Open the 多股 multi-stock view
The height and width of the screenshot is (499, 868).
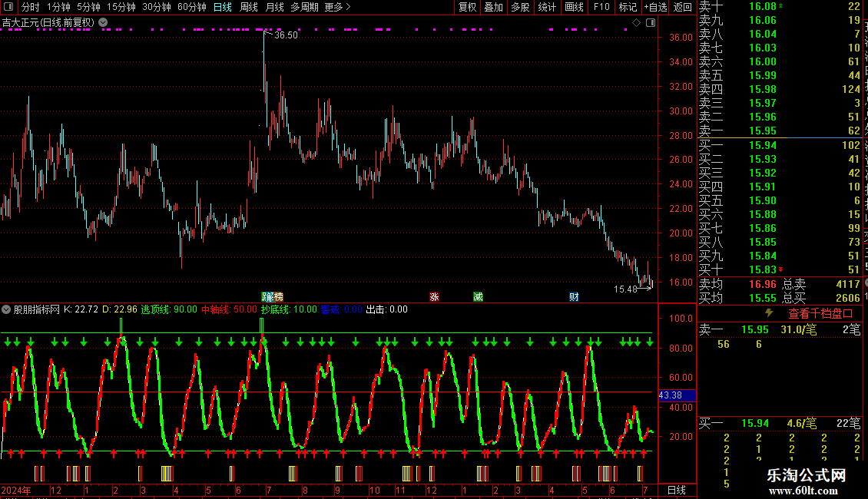520,7
